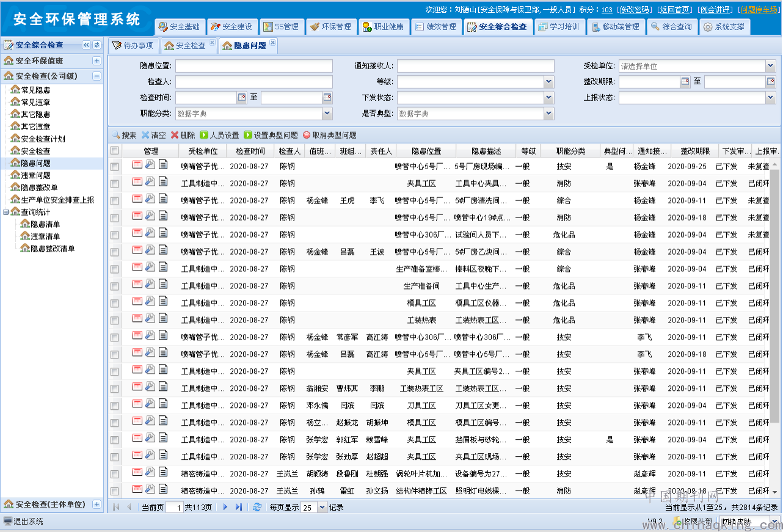Image resolution: width=783 pixels, height=532 pixels.
Task: Click the 搜索 magnifier toolbar button
Action: pos(124,135)
